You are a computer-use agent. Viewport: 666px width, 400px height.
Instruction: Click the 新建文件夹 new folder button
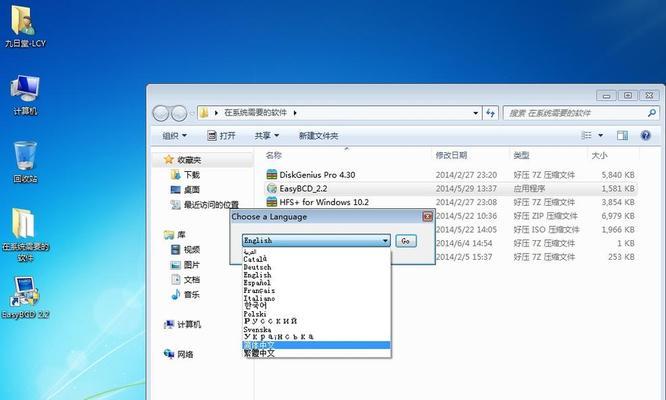pyautogui.click(x=318, y=136)
